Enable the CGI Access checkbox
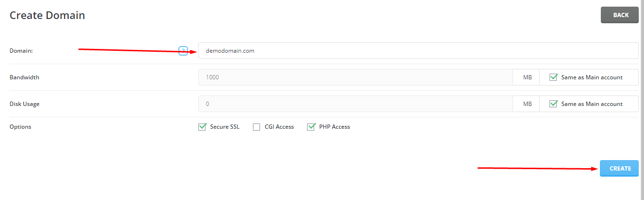Image resolution: width=644 pixels, height=200 pixels. pos(257,127)
